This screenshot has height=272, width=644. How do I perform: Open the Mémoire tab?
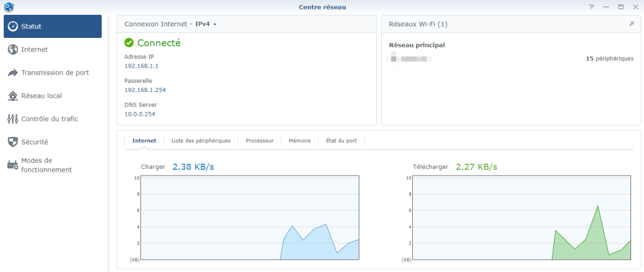(299, 141)
